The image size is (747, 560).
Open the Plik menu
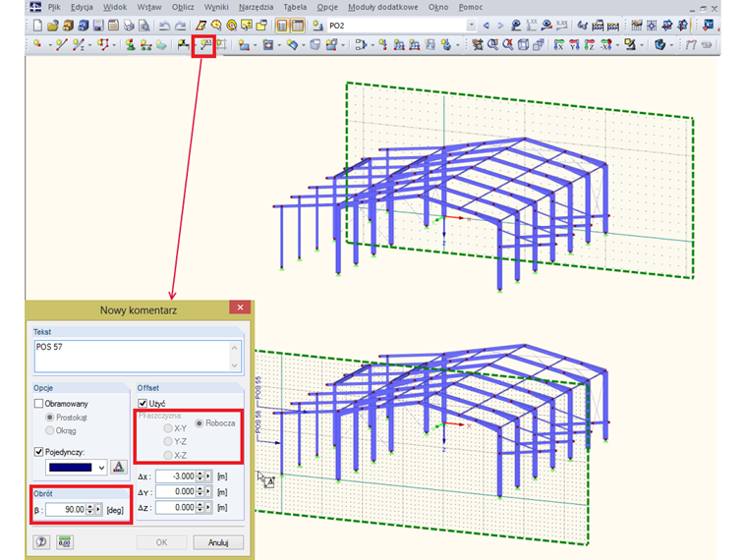point(54,7)
